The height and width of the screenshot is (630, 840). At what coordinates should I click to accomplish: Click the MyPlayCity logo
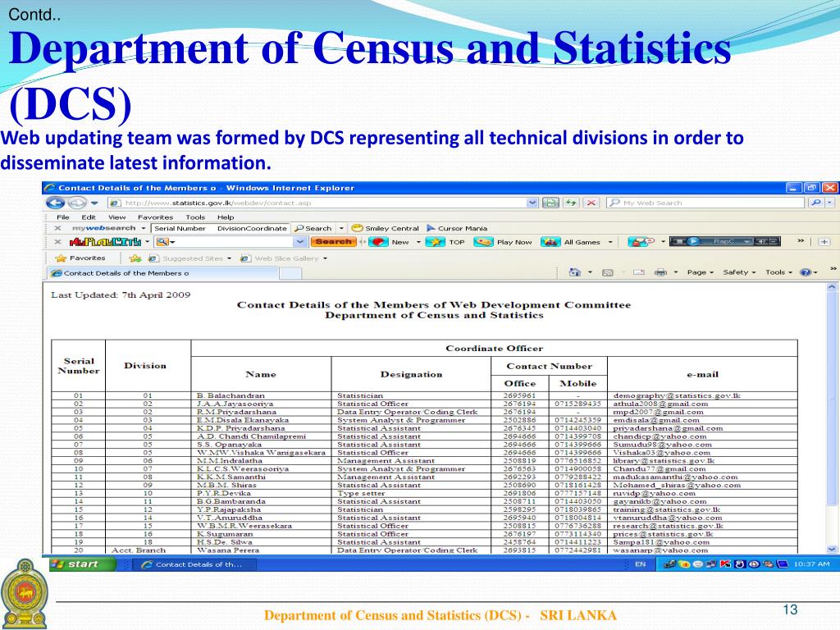[106, 242]
